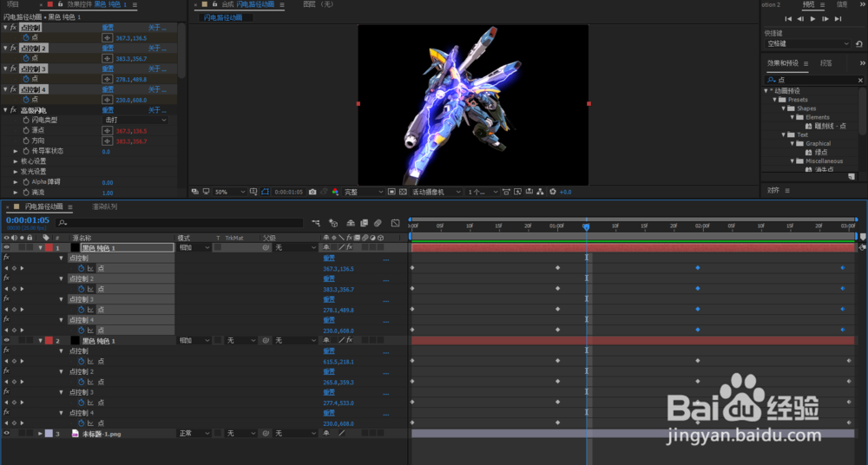
Task: Open the composition mini-flowchart in timeline
Action: pyautogui.click(x=316, y=223)
